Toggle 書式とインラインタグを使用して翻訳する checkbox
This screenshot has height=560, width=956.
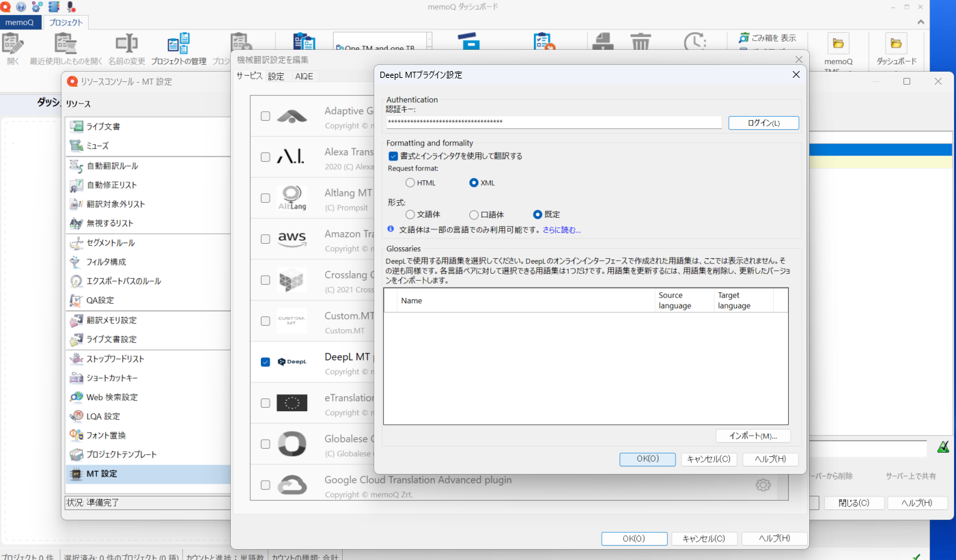tap(393, 156)
